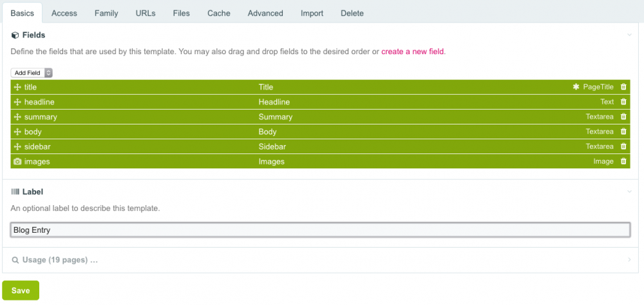
Task: Click the move handle on sidebar row
Action: 17,146
